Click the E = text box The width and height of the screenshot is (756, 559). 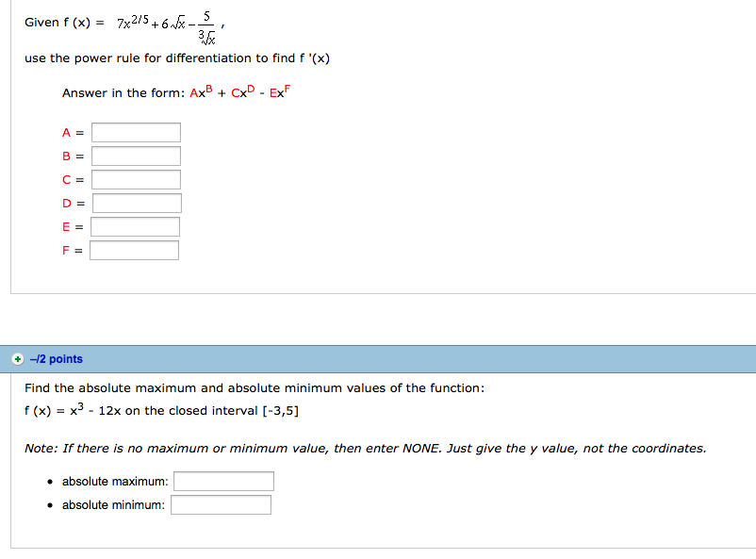pyautogui.click(x=133, y=226)
